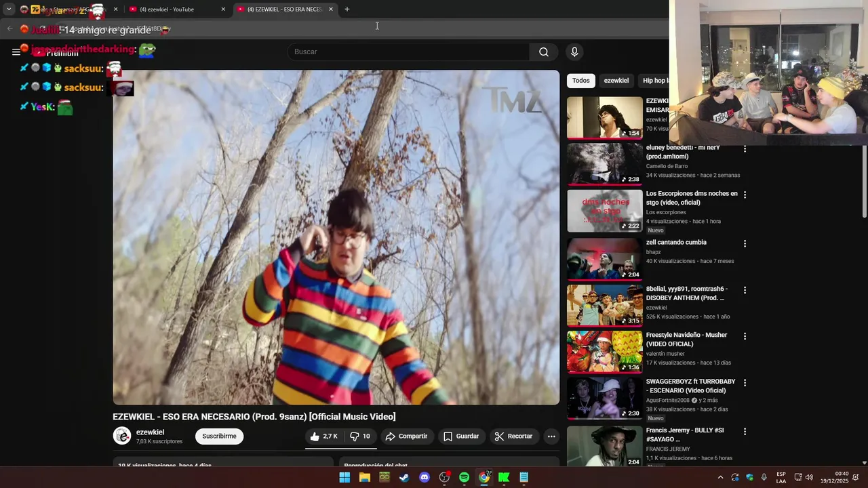Subscribe to ezewkiel with Suscribirme

tap(219, 436)
